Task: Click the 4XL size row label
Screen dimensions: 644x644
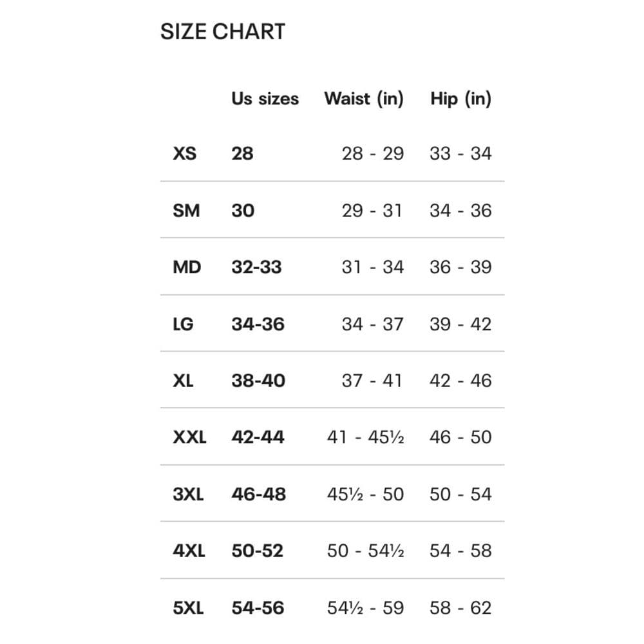Action: coord(189,551)
